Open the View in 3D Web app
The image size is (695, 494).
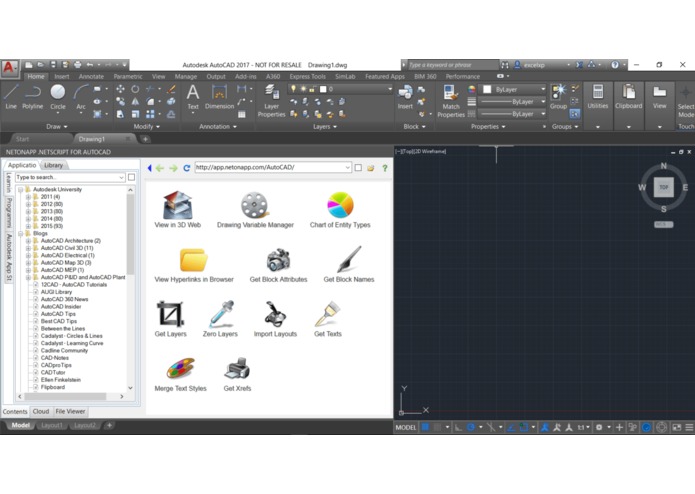click(177, 210)
